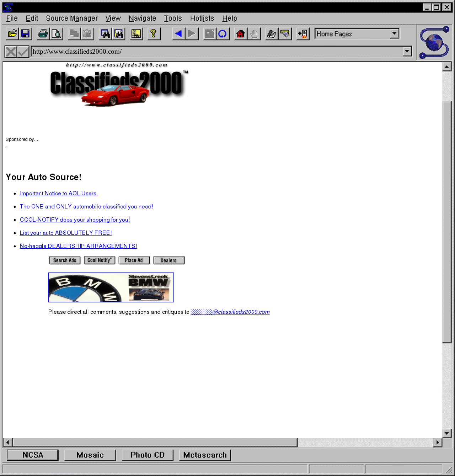
Task: Print the page with printer icon
Action: pyautogui.click(x=43, y=34)
